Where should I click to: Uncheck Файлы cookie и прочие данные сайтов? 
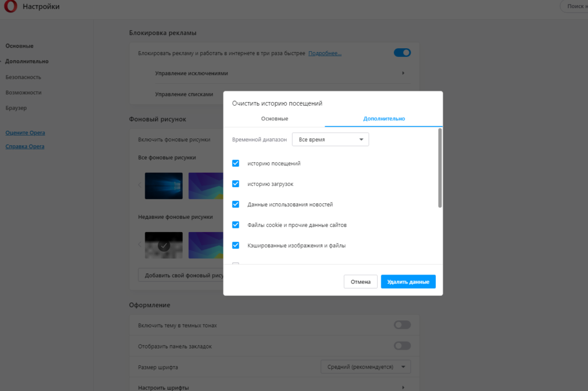click(235, 225)
